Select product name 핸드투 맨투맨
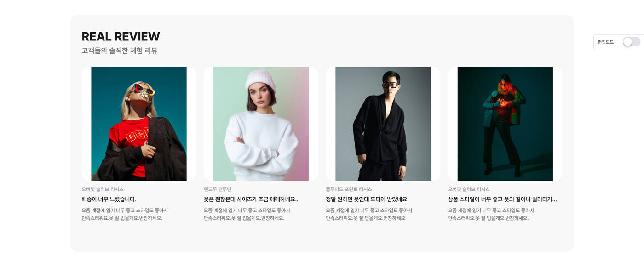Screen dimensions: 644x262 click(218, 189)
